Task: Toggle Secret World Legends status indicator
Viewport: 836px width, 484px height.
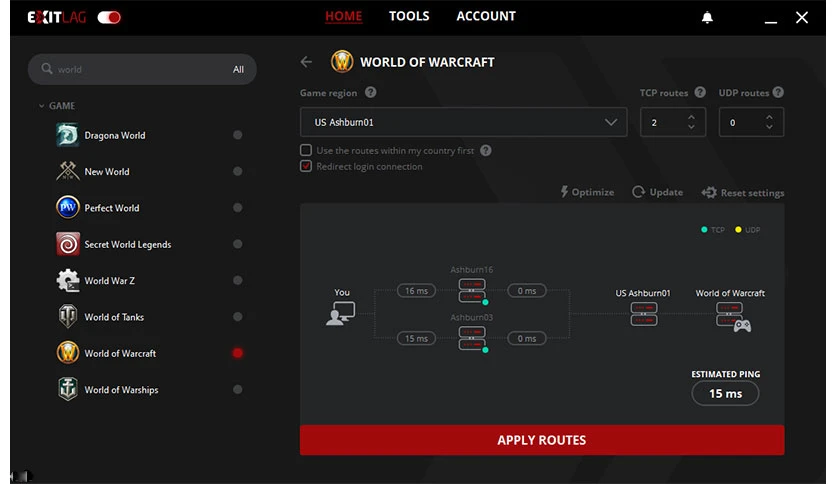Action: pyautogui.click(x=238, y=244)
